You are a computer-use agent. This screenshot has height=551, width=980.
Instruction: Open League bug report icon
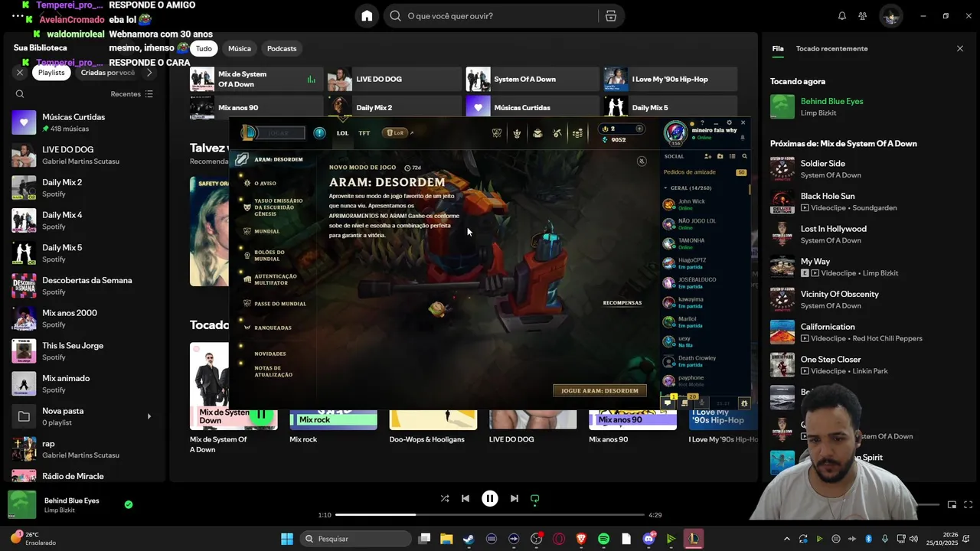[743, 403]
